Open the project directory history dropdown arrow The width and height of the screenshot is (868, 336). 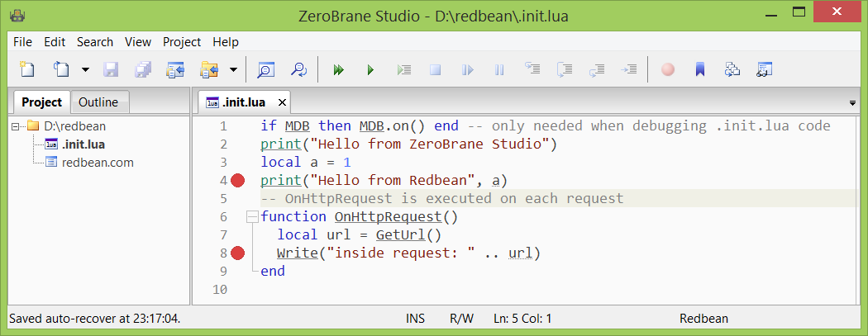pyautogui.click(x=234, y=69)
